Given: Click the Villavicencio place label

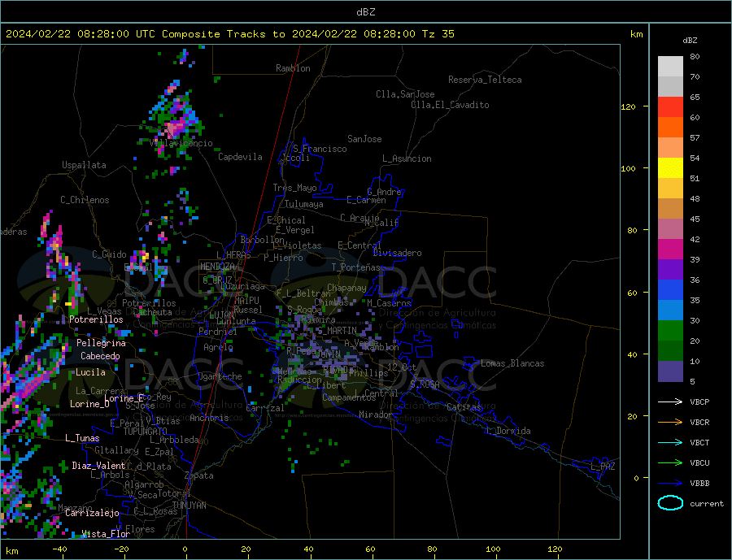Looking at the screenshot, I should coord(181,143).
